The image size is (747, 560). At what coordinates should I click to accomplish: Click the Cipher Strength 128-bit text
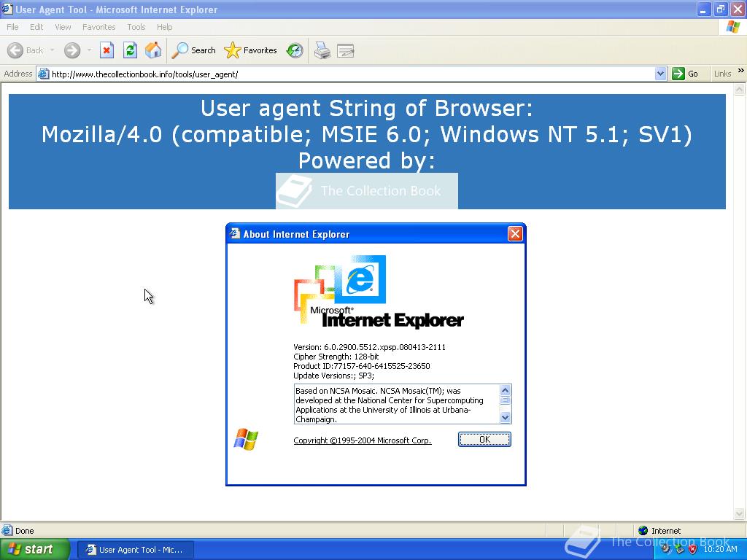pos(336,357)
